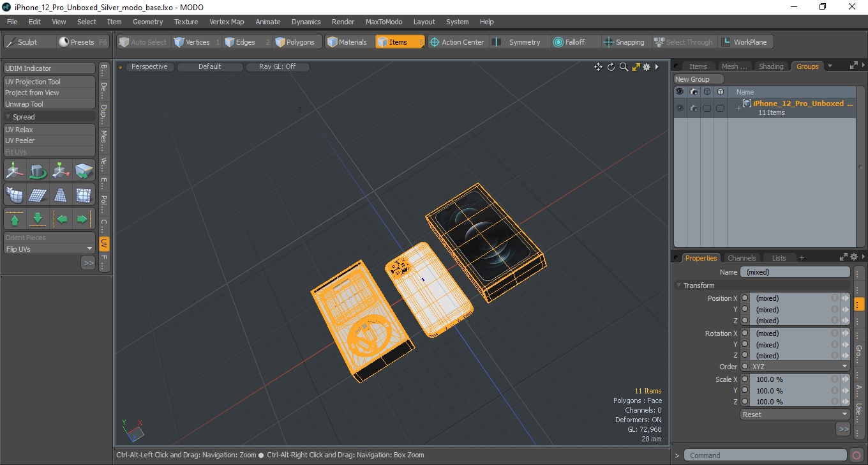The width and height of the screenshot is (868, 465).
Task: Open viewport settings gear icon
Action: pos(647,67)
